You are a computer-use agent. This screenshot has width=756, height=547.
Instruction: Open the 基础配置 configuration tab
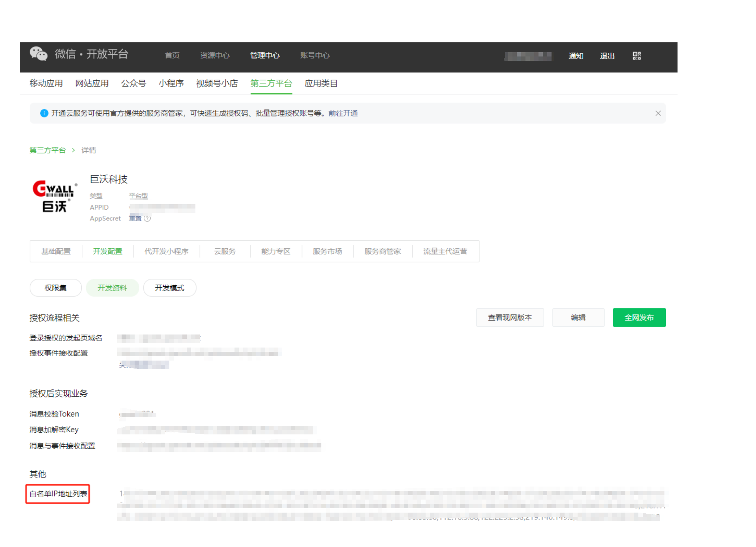pos(56,251)
